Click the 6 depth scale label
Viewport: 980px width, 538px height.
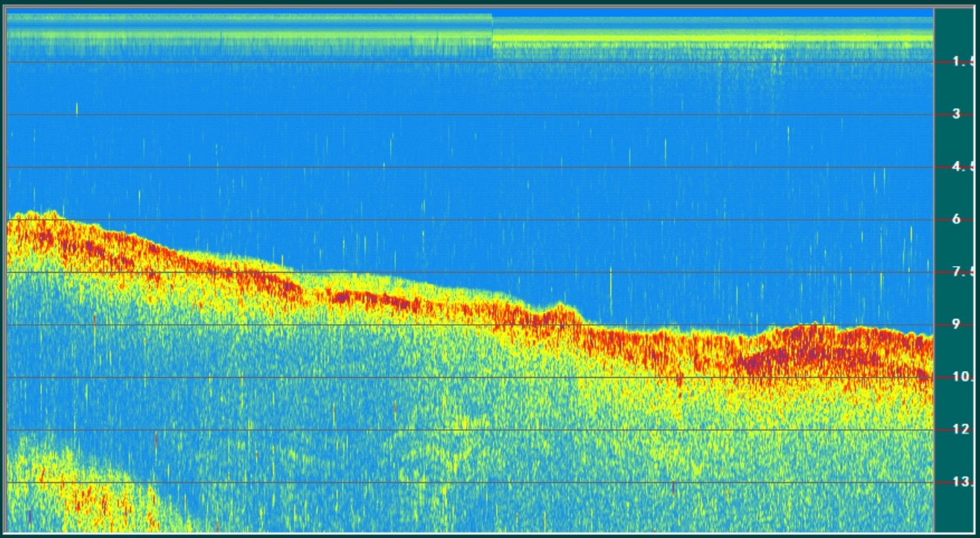coord(956,220)
